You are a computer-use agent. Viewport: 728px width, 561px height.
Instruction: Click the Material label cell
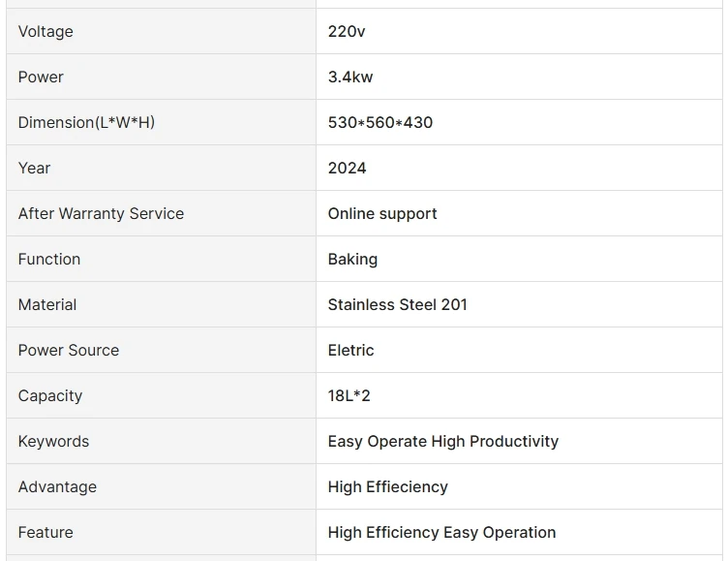coord(47,305)
